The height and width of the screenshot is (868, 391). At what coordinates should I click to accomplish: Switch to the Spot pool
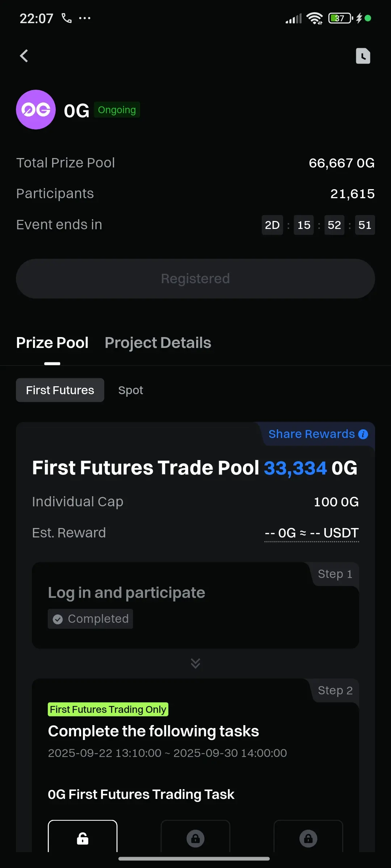(131, 390)
